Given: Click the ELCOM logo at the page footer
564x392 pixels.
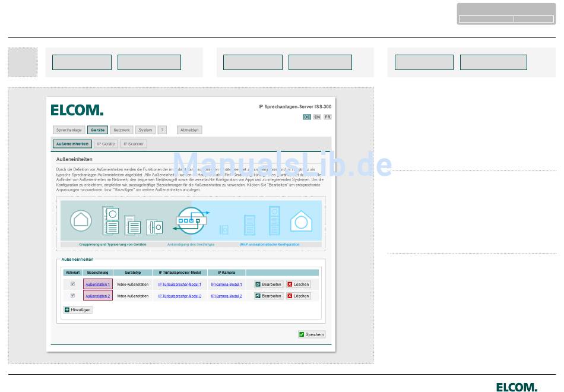Looking at the screenshot, I should click(517, 387).
